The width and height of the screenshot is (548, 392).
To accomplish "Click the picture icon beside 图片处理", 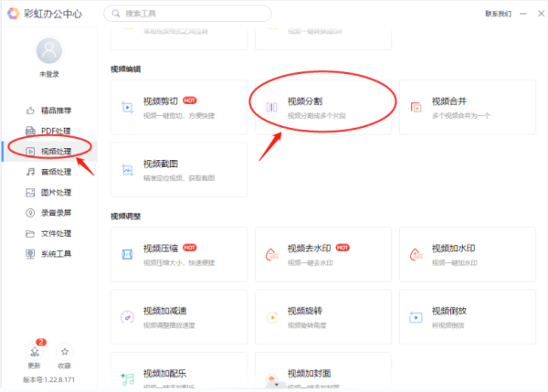I will [30, 192].
